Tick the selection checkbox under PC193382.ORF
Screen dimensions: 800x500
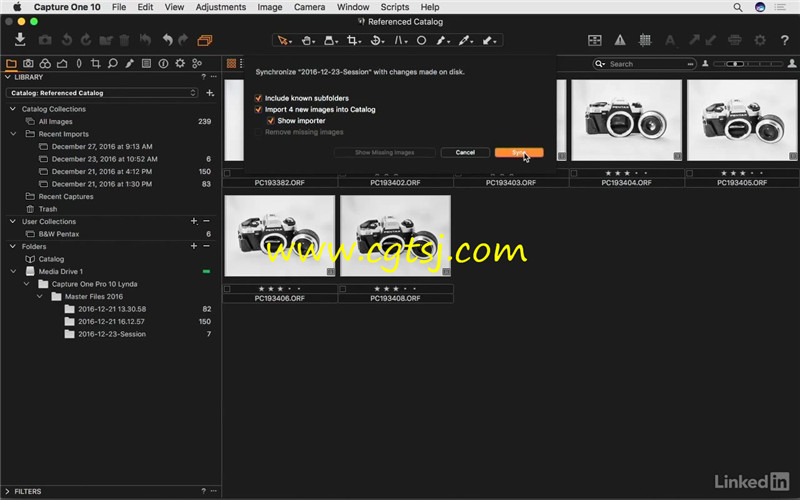click(228, 173)
